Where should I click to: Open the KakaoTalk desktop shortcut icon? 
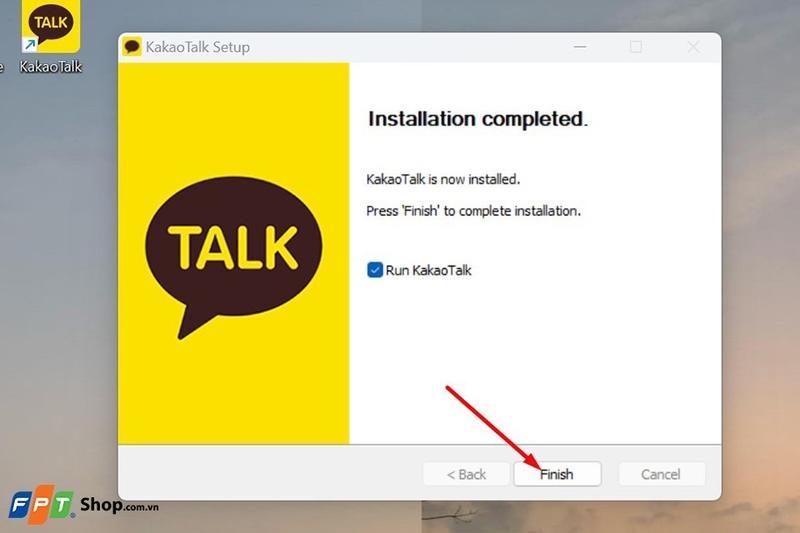(x=51, y=26)
